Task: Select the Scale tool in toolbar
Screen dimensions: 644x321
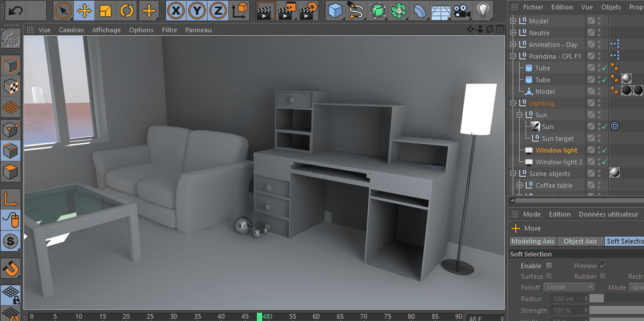Action: click(106, 11)
